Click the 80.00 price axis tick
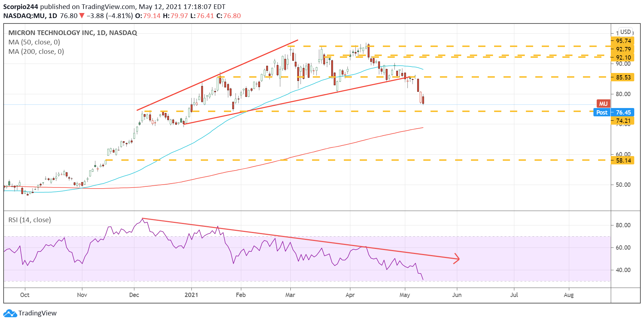644x323 pixels. tap(623, 94)
